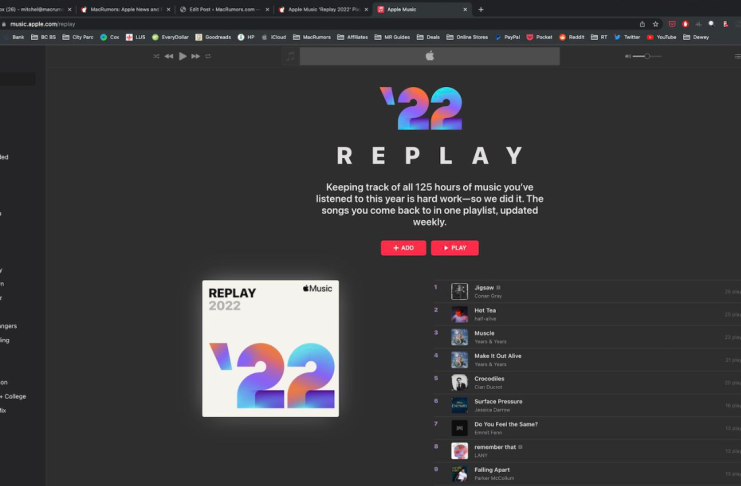Switch to the Edit Post MacRumors tab
The image size is (741, 486).
pos(224,9)
